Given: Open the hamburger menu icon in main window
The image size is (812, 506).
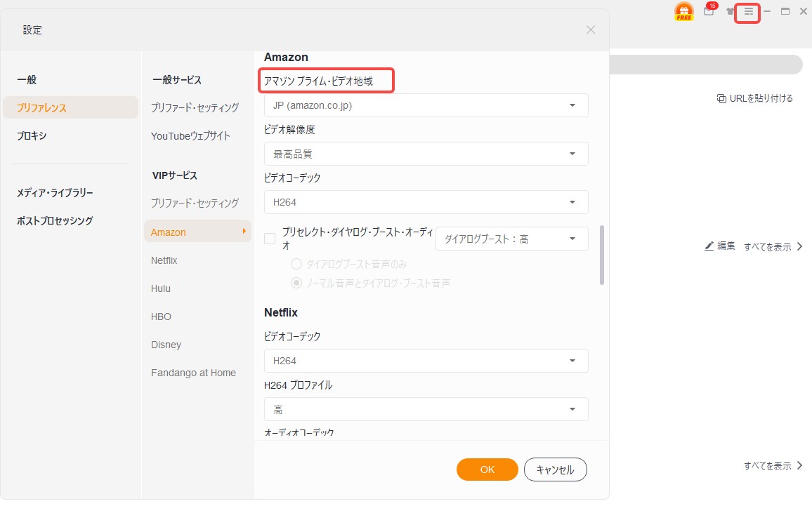Looking at the screenshot, I should (x=748, y=11).
